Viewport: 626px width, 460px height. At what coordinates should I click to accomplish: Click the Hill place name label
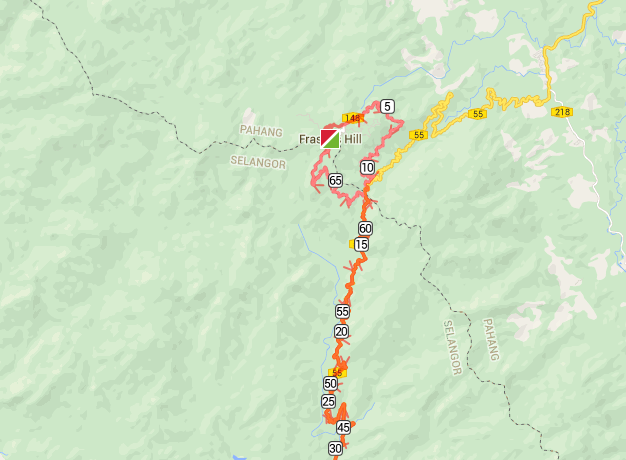tap(353, 139)
